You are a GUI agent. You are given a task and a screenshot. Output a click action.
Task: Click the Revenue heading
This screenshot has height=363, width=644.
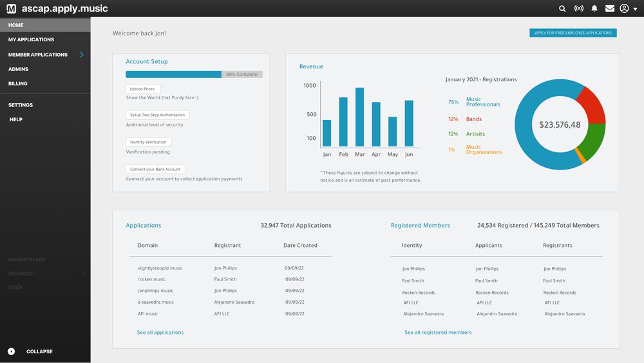(311, 66)
